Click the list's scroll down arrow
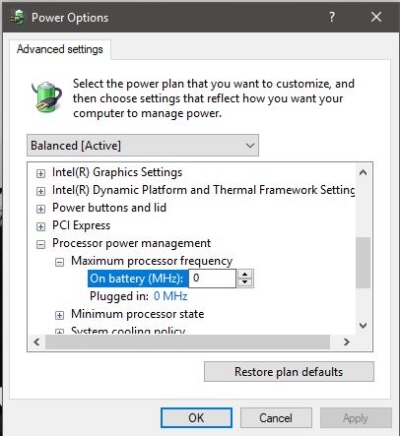400x436 pixels. tap(363, 325)
